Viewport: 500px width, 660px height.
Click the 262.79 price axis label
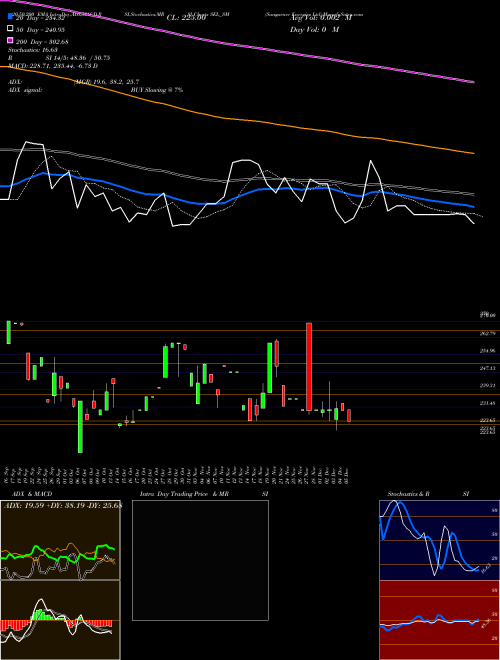[489, 333]
